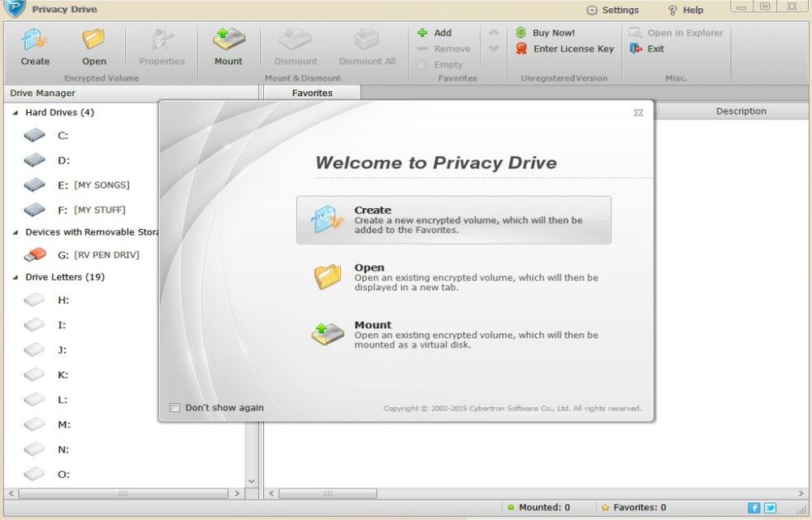Click the Drive Manager scroll down arrow
The height and width of the screenshot is (520, 812).
pyautogui.click(x=252, y=481)
